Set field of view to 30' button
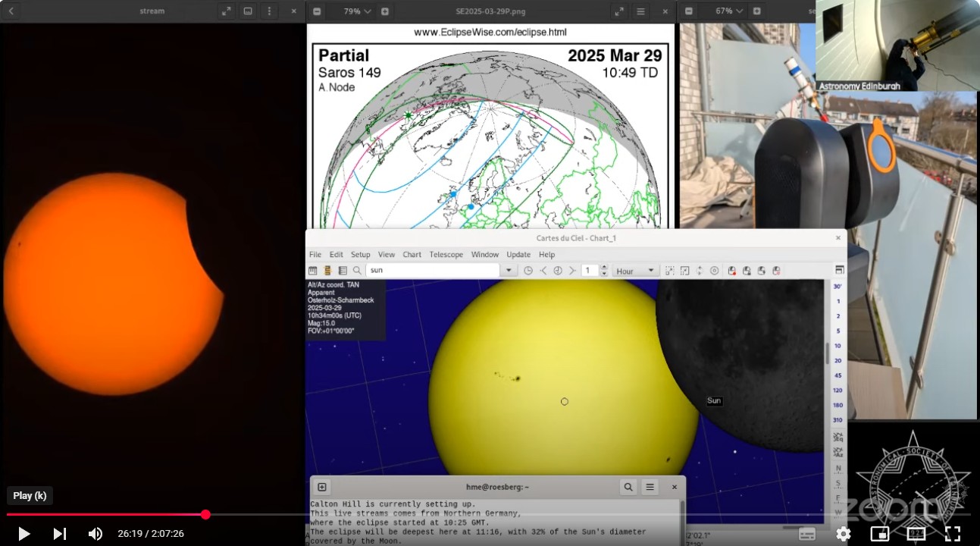The height and width of the screenshot is (546, 980). point(838,287)
